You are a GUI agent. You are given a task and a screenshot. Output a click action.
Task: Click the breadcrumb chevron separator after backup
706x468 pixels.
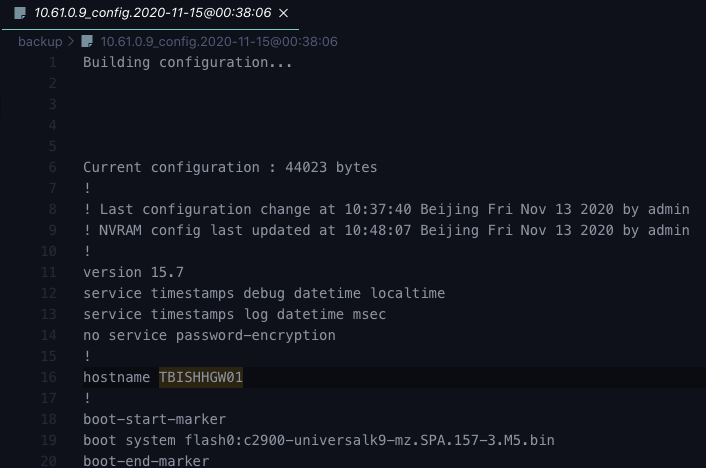click(x=70, y=42)
